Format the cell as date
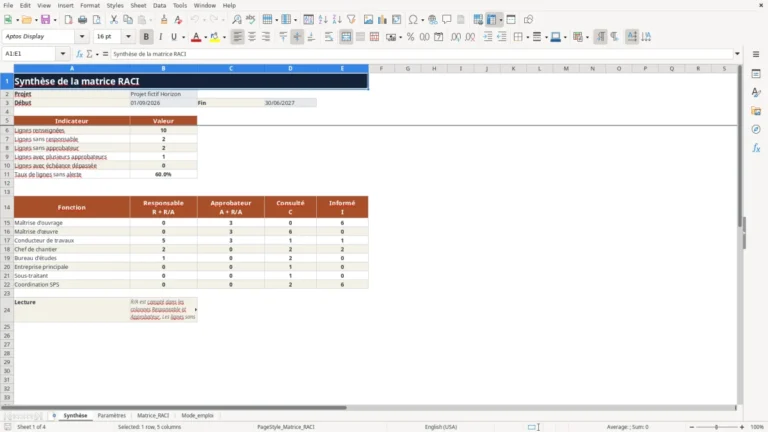The image size is (768, 432). tap(439, 37)
